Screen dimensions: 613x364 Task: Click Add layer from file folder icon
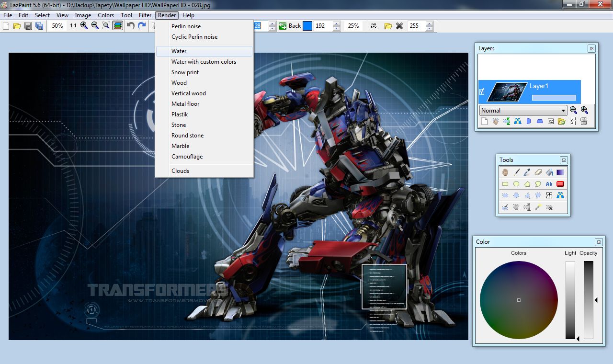pyautogui.click(x=562, y=122)
